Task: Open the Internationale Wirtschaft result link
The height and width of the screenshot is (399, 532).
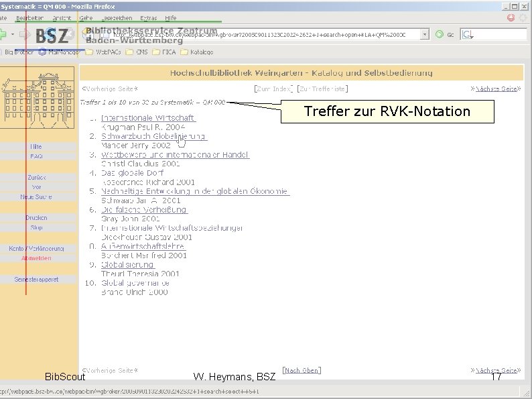Action: 147,118
